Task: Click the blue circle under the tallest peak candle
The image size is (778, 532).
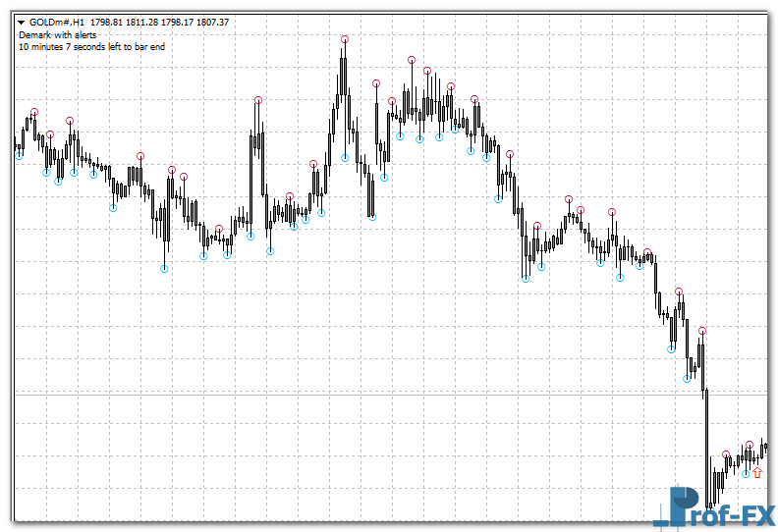Action: (x=345, y=158)
